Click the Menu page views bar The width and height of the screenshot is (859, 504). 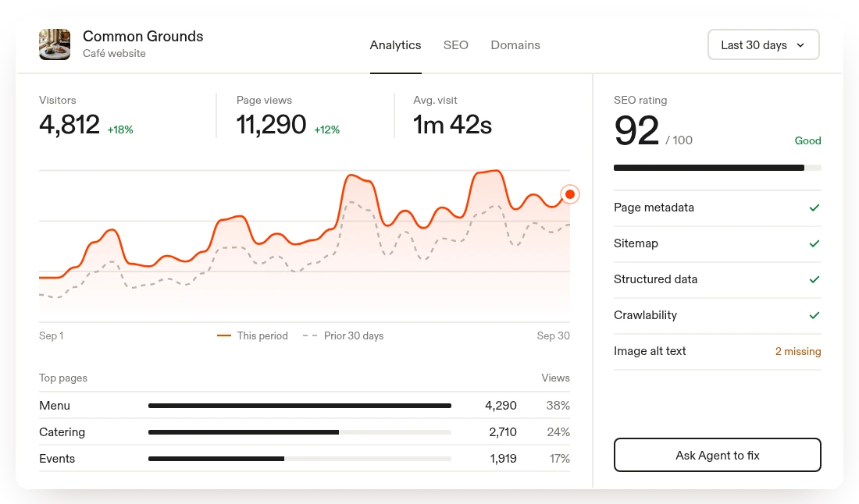(300, 406)
